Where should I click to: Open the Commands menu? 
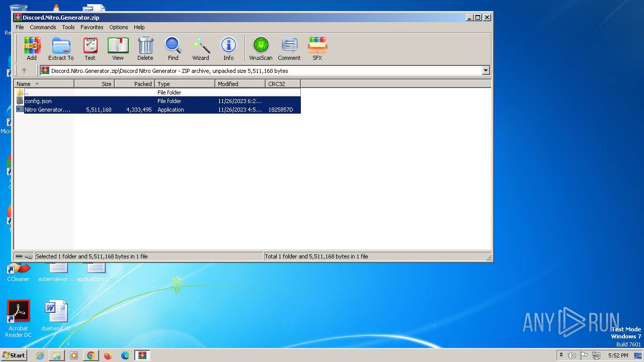pos(43,27)
